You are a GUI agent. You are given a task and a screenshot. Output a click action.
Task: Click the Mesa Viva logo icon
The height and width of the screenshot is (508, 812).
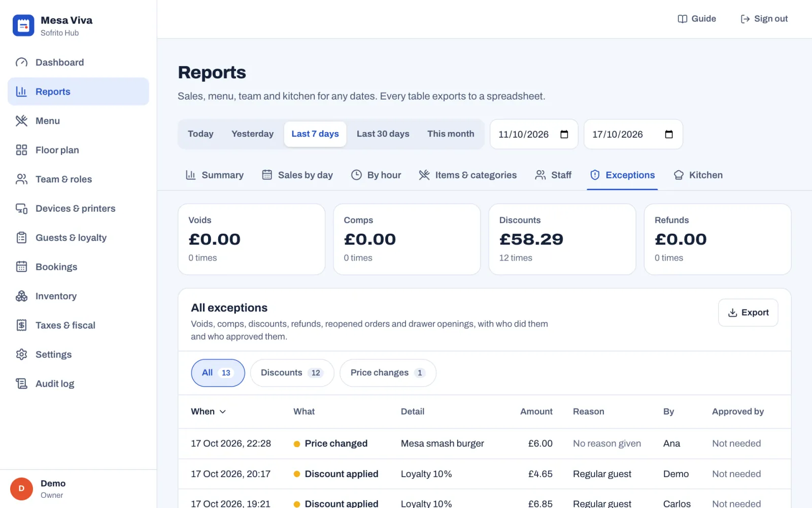(x=23, y=25)
